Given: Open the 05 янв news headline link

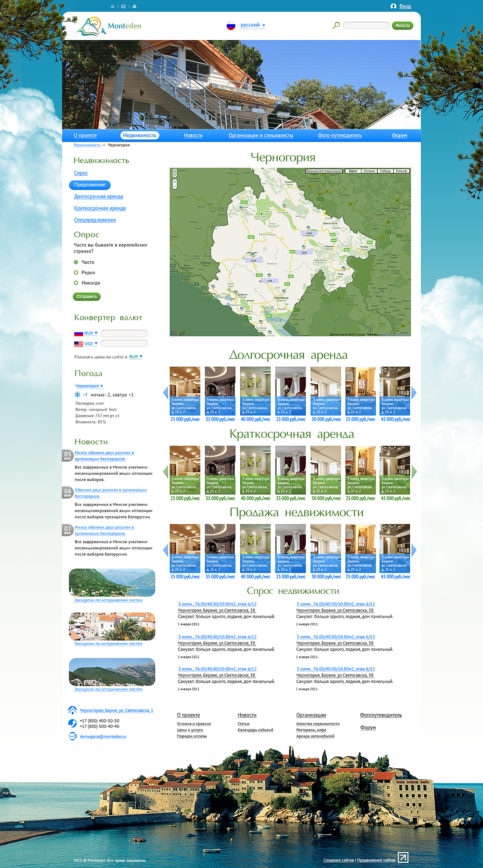Looking at the screenshot, I should [104, 456].
